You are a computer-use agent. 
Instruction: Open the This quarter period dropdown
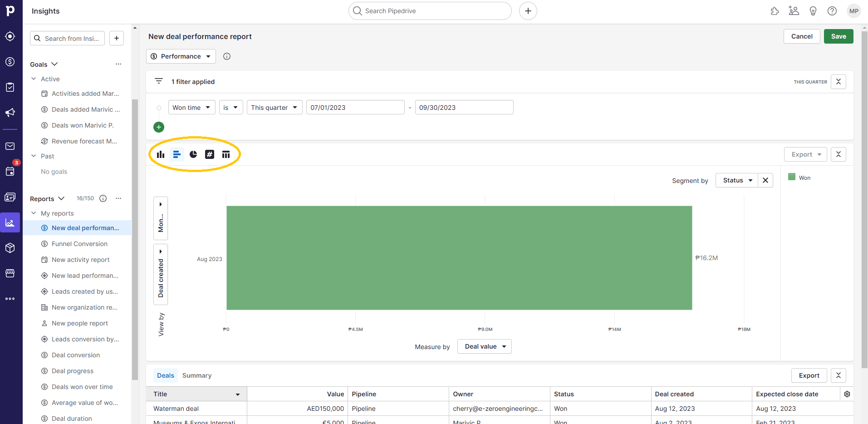(275, 108)
